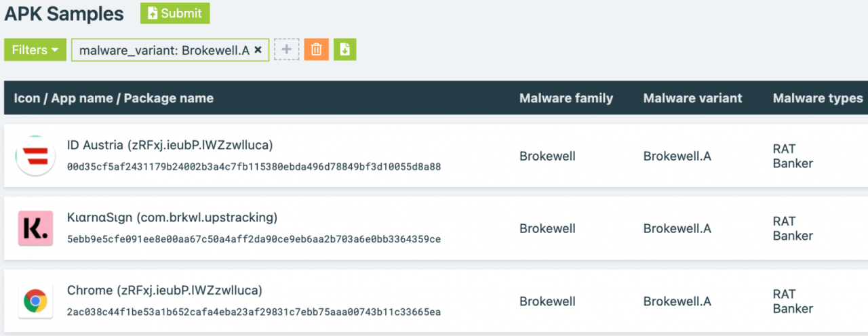
Task: Click the malware_variant filter tag text
Action: pos(164,50)
